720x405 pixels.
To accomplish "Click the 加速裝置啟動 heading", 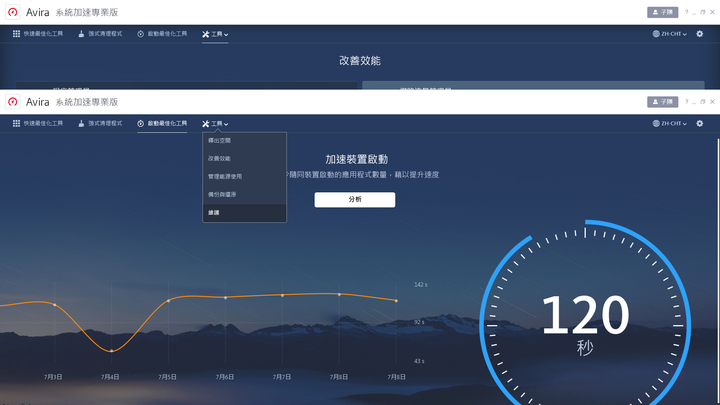I will click(x=357, y=159).
